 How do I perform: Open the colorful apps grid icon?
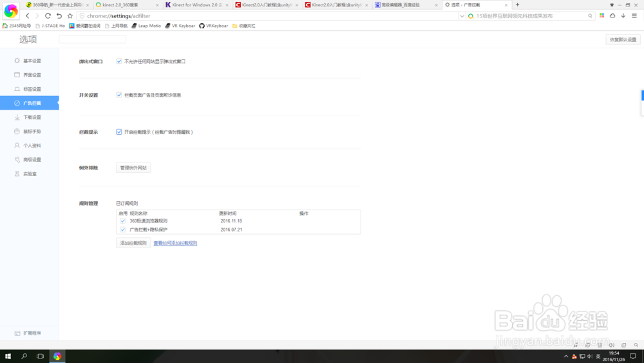click(601, 15)
